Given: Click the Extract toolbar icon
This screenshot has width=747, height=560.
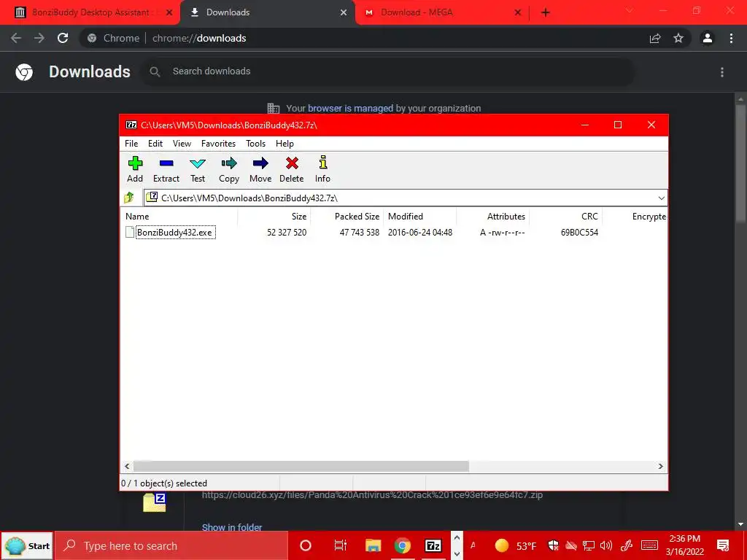Looking at the screenshot, I should coord(166,169).
